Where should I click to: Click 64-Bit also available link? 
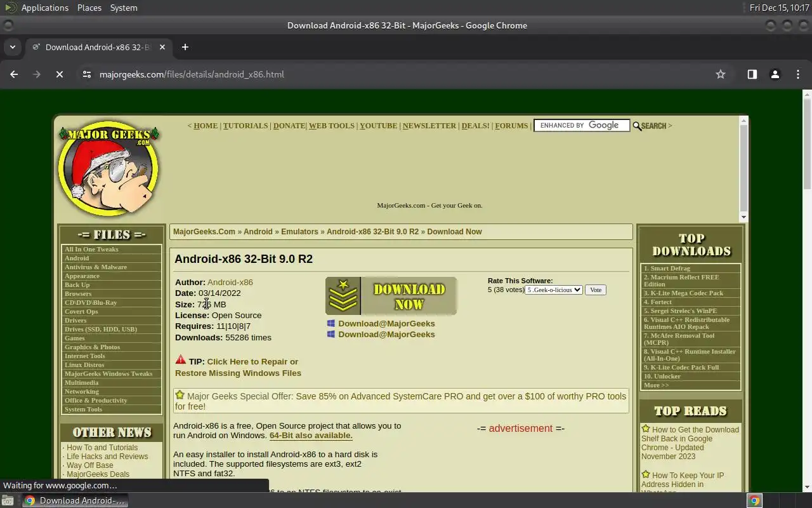(x=311, y=436)
